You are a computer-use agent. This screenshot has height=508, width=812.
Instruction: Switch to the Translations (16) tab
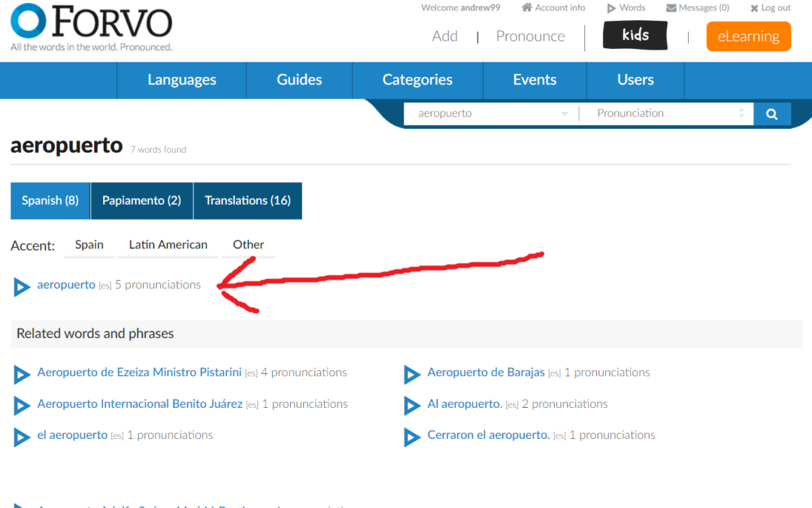point(247,201)
